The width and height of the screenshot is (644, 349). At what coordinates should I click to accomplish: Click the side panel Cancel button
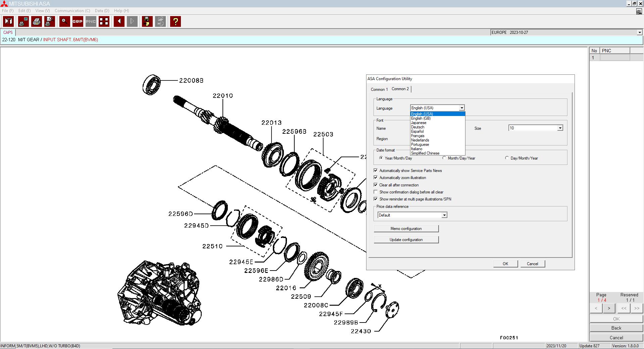tap(616, 338)
